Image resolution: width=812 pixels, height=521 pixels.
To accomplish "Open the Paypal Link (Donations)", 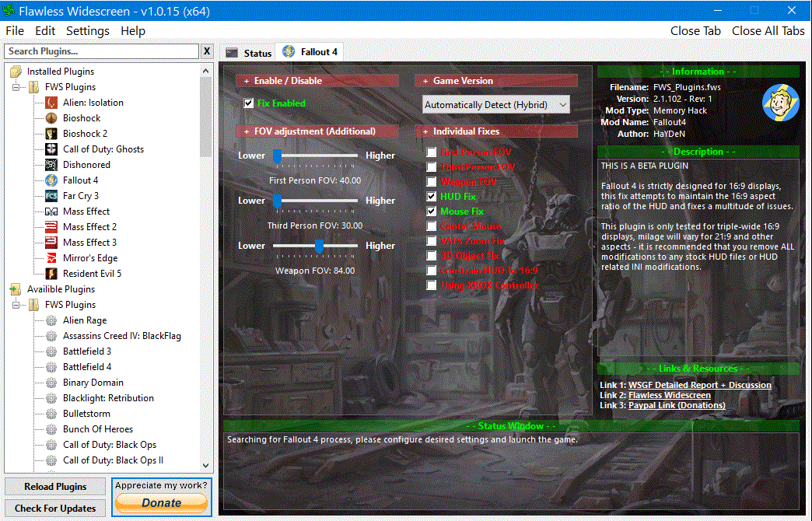I will pyautogui.click(x=677, y=405).
